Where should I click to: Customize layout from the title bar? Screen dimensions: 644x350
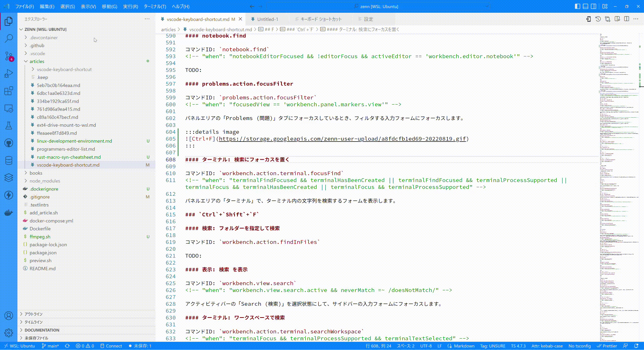pyautogui.click(x=605, y=6)
